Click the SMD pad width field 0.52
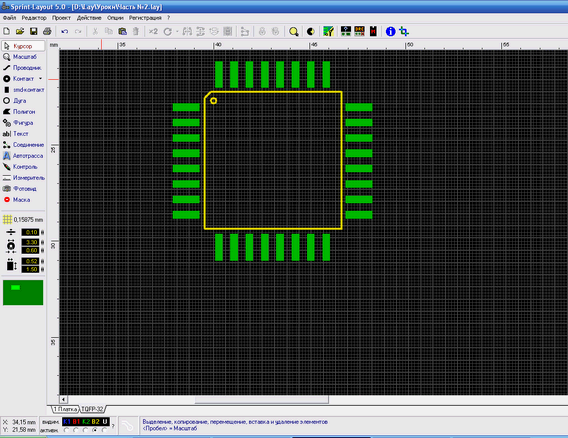The height and width of the screenshot is (438, 568). click(30, 261)
